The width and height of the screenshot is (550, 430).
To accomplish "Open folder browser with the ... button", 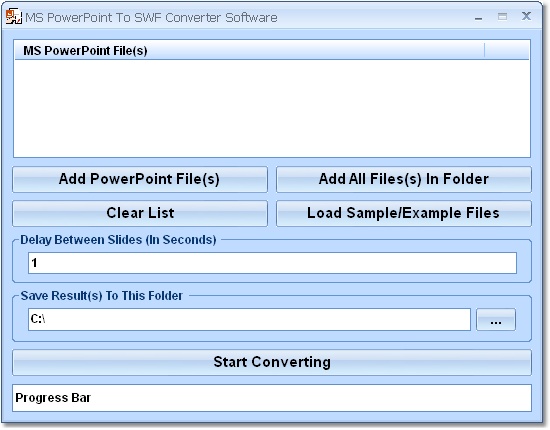I will [496, 320].
